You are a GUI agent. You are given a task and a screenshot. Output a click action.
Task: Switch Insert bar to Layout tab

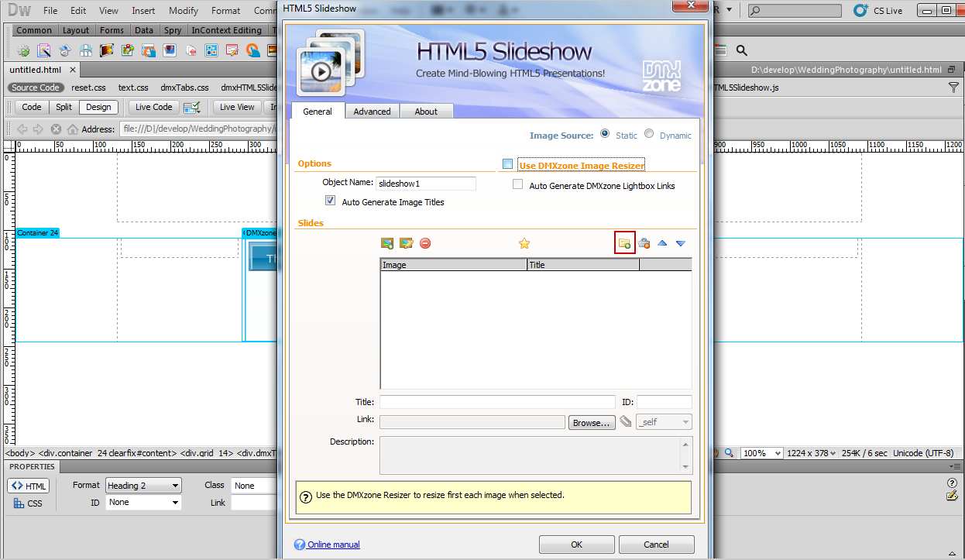[76, 30]
